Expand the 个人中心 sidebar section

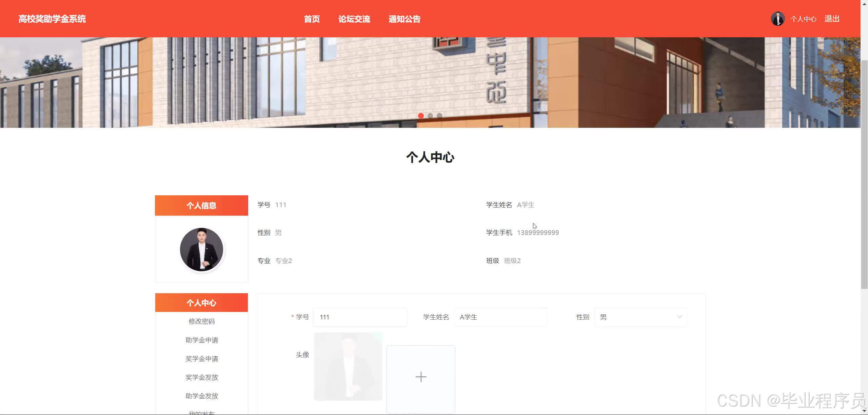pyautogui.click(x=201, y=302)
